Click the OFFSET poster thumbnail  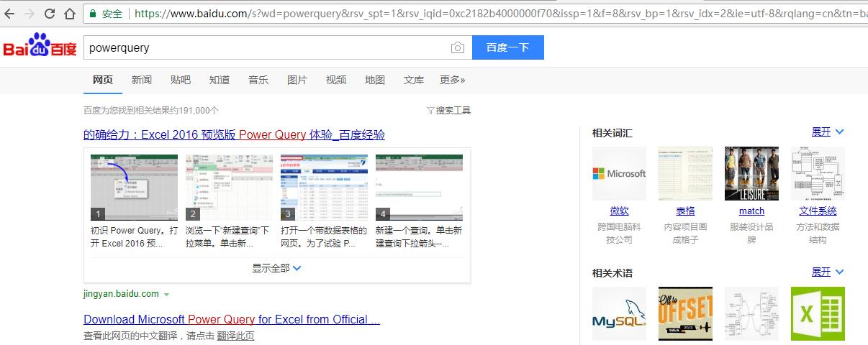[685, 313]
